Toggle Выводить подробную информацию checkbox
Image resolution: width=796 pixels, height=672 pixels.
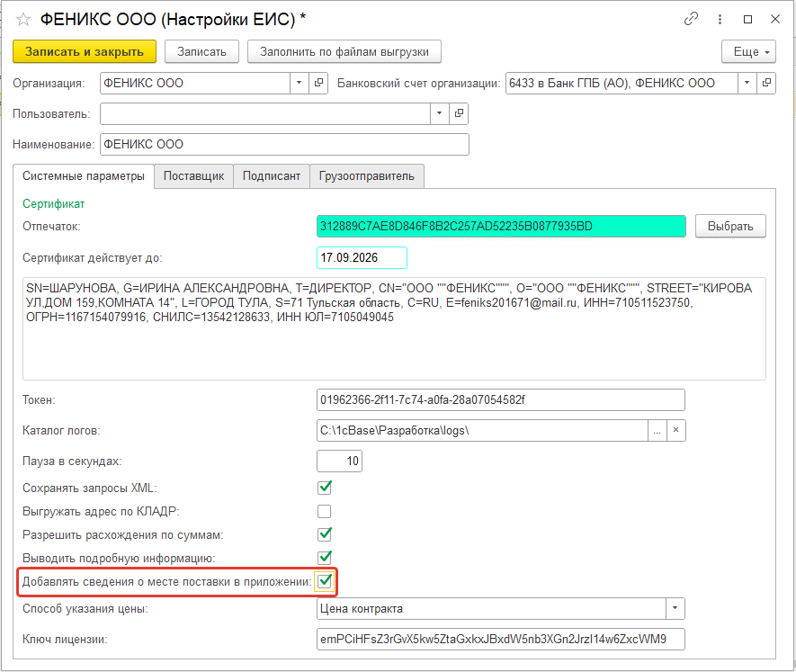(x=325, y=558)
